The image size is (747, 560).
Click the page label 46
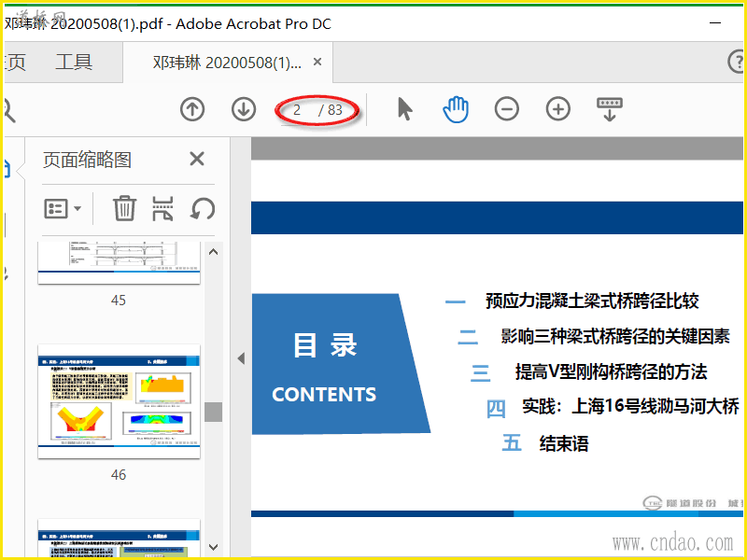[x=119, y=475]
